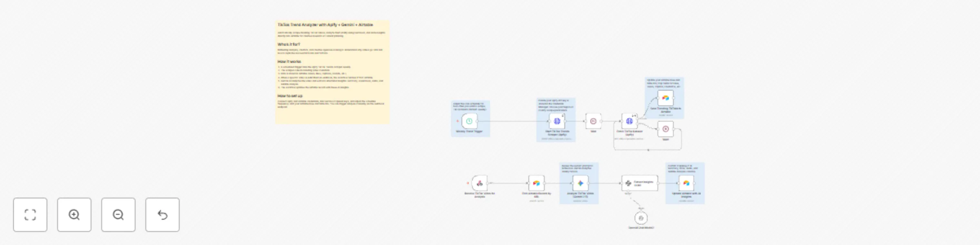
Task: Click the plus beside the webhook trigger node
Action: tap(468, 183)
